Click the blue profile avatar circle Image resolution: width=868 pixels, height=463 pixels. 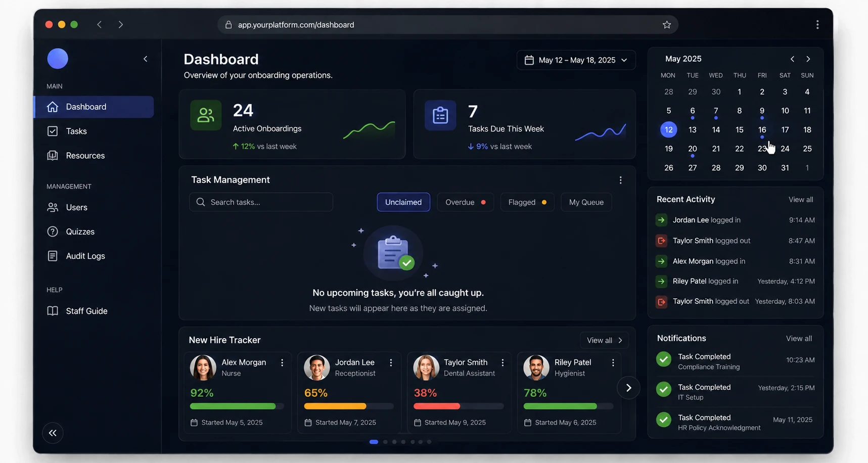(58, 59)
